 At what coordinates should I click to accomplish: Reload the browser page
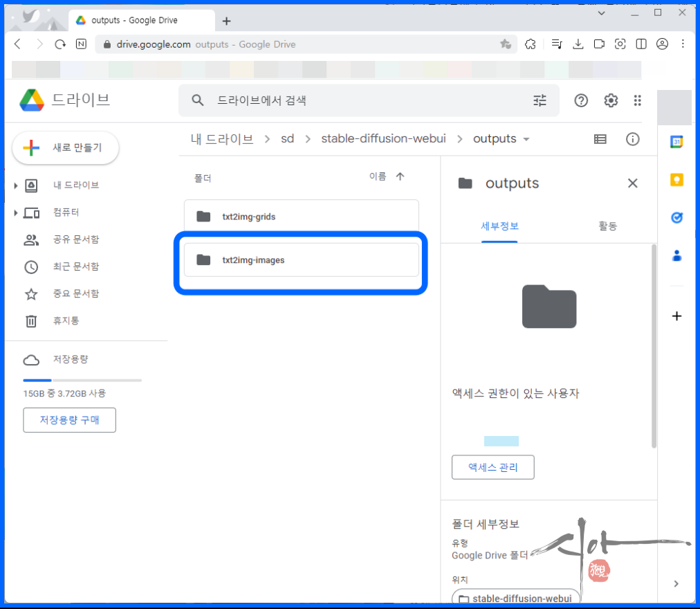59,44
